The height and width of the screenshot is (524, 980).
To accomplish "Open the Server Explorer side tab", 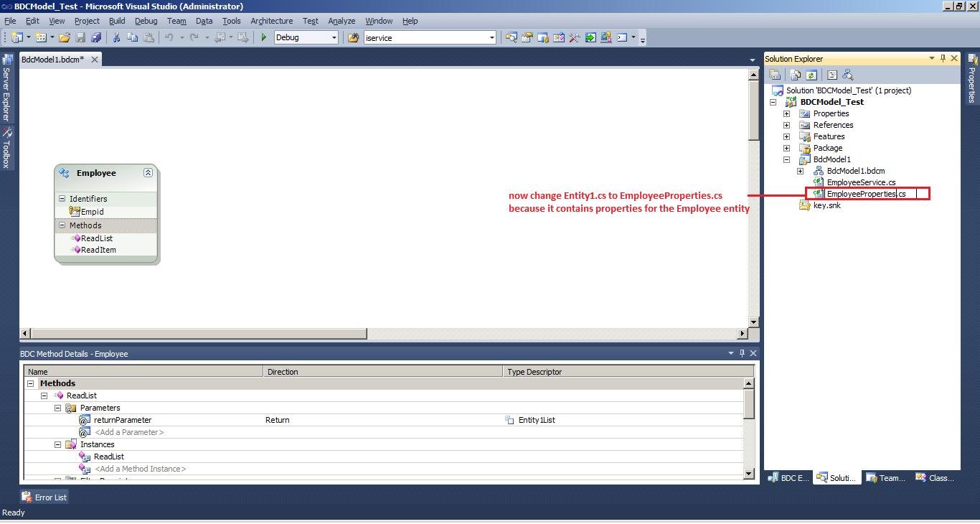I will (x=6, y=87).
